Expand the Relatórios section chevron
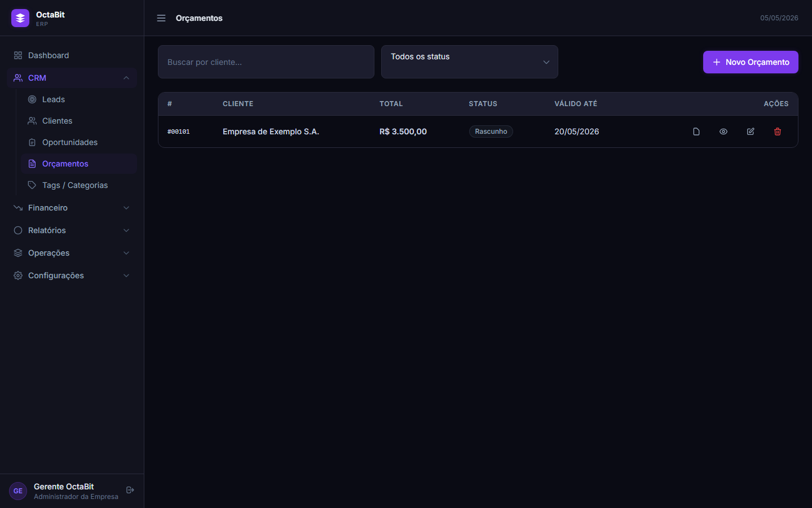 click(x=126, y=230)
